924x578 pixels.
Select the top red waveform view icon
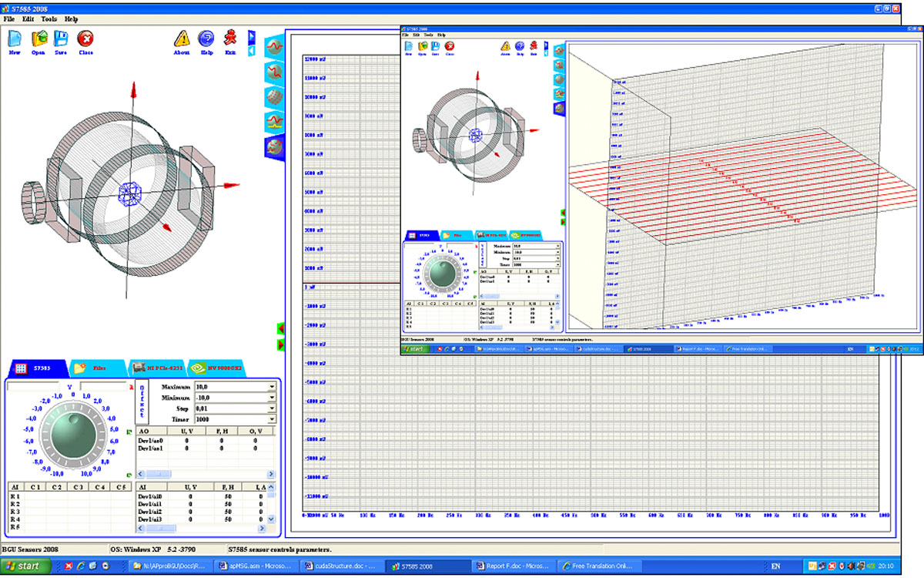[x=274, y=47]
